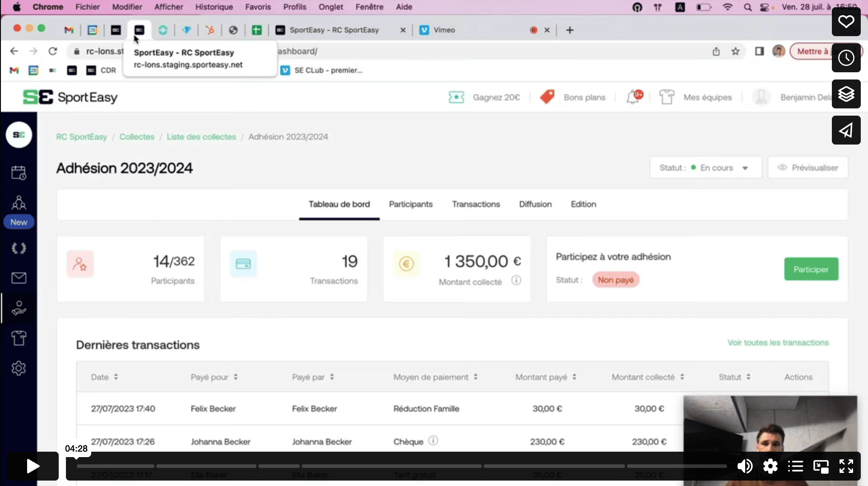This screenshot has height=486, width=868.
Task: Click Collectes breadcrumb
Action: click(x=137, y=137)
